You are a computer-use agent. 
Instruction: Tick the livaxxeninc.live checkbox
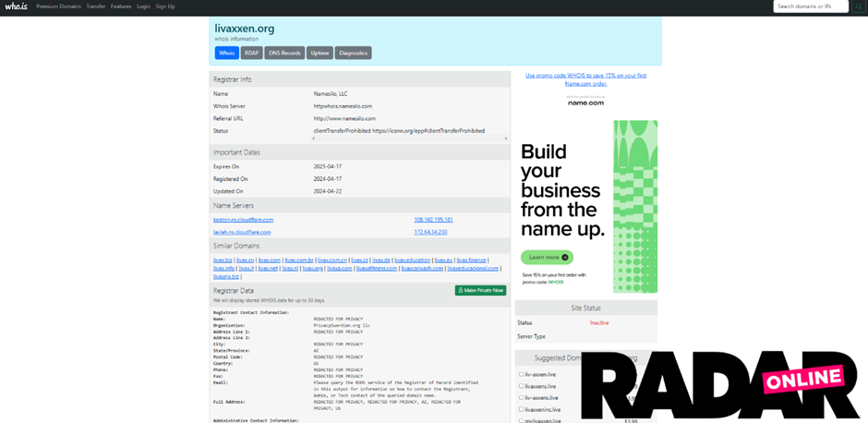(x=521, y=409)
